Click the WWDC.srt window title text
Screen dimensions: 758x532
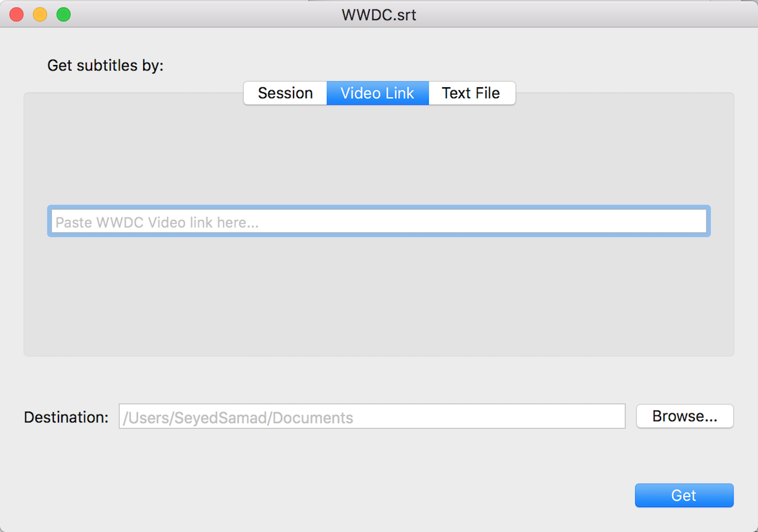tap(379, 14)
